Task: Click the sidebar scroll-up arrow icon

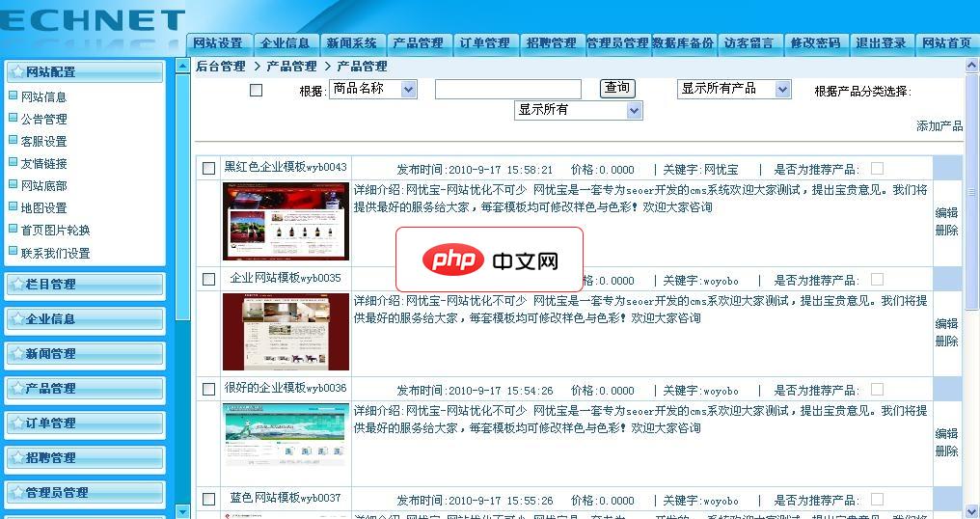Action: click(x=183, y=66)
